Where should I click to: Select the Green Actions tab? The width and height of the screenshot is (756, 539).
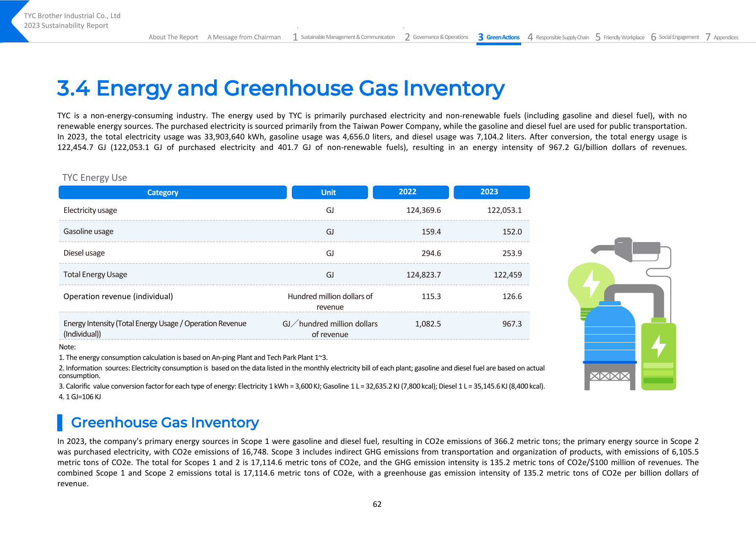pos(499,37)
